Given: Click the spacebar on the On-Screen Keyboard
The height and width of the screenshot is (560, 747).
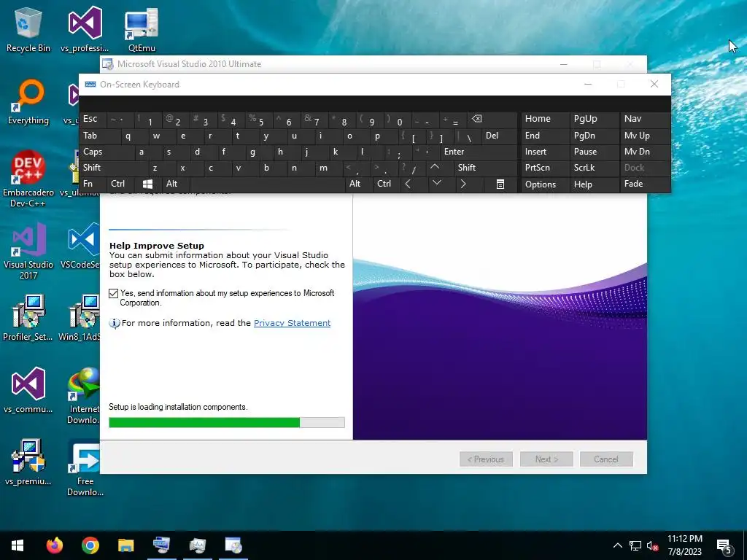Looking at the screenshot, I should point(267,184).
